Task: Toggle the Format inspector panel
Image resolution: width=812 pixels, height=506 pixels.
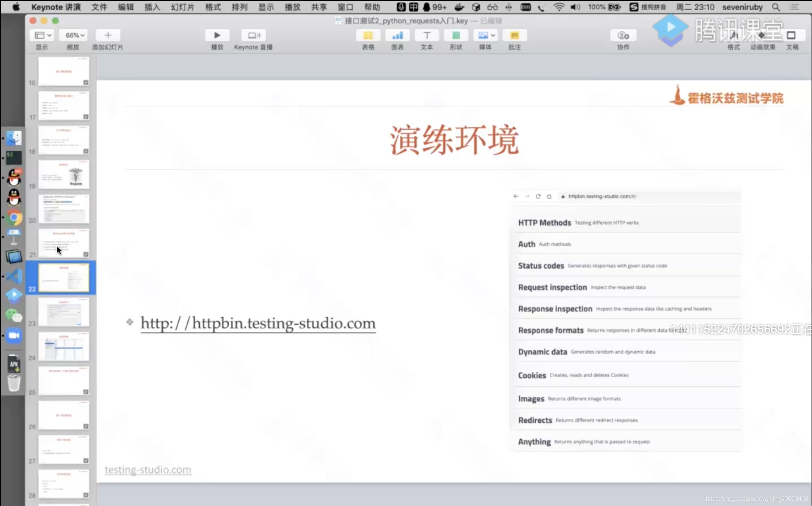Action: click(733, 35)
